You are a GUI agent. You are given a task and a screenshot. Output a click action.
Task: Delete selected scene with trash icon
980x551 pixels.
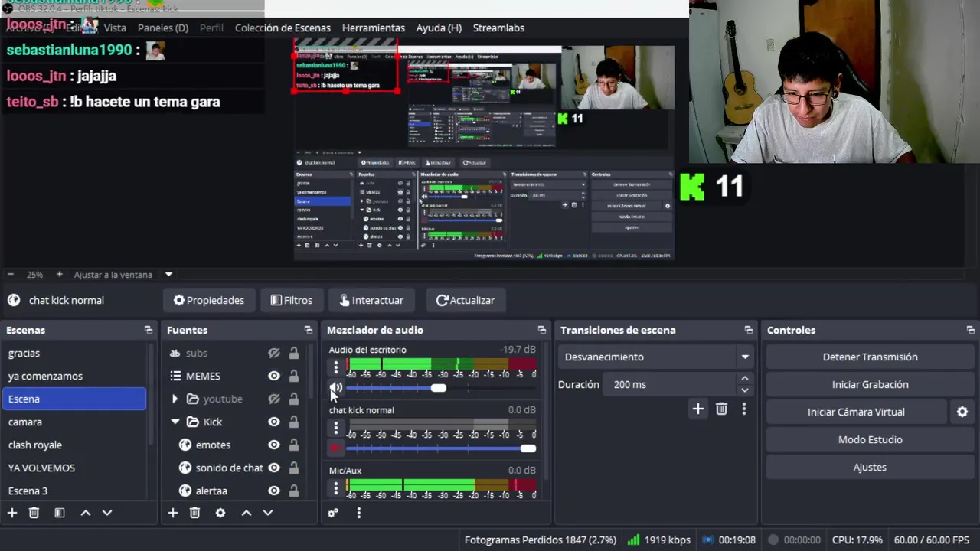coord(34,513)
